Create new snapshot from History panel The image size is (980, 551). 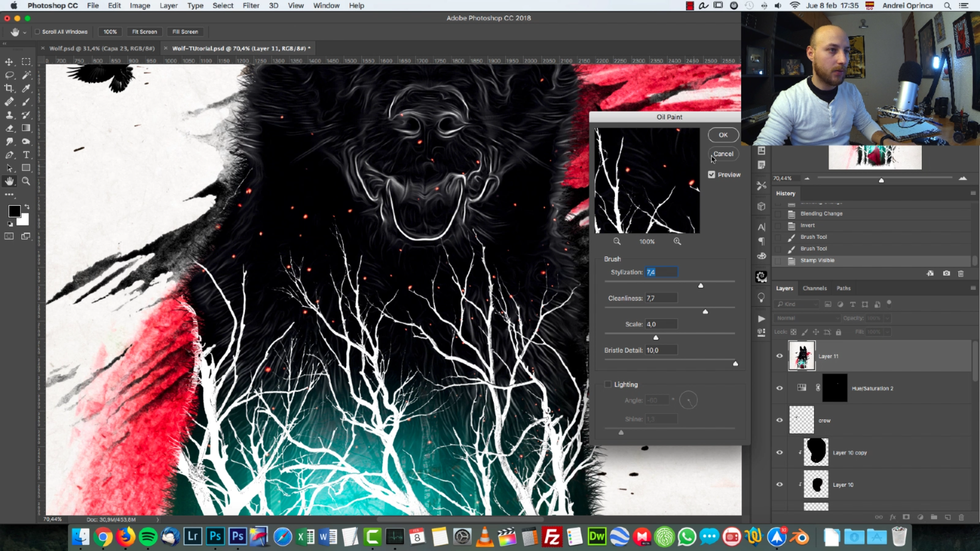point(946,273)
